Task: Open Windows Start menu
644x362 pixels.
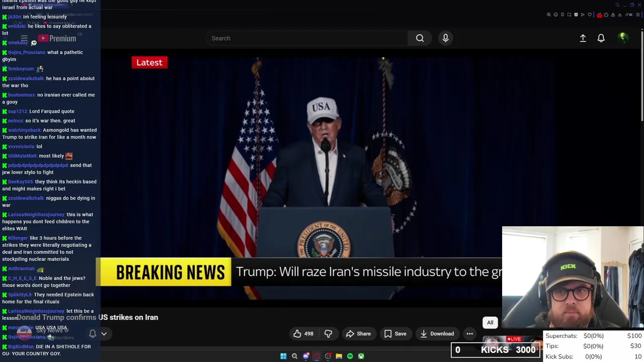Action: click(283, 356)
